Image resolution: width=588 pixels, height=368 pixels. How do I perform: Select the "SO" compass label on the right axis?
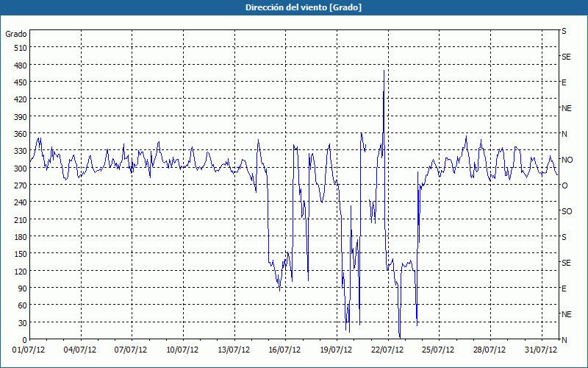[567, 211]
